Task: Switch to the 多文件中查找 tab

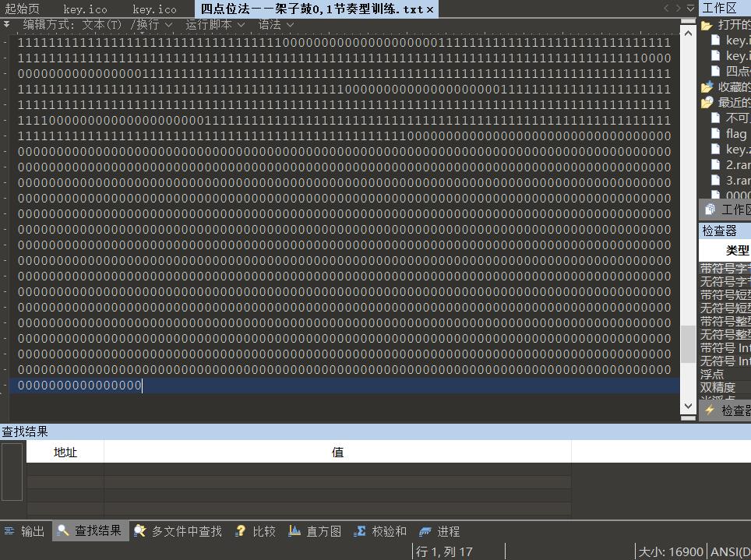Action: [x=178, y=531]
